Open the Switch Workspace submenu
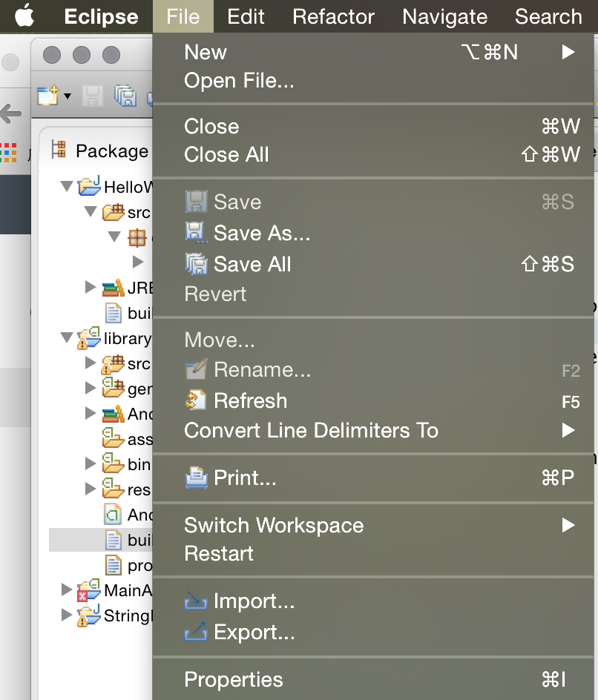Screen dimensions: 598x700 click(x=373, y=526)
